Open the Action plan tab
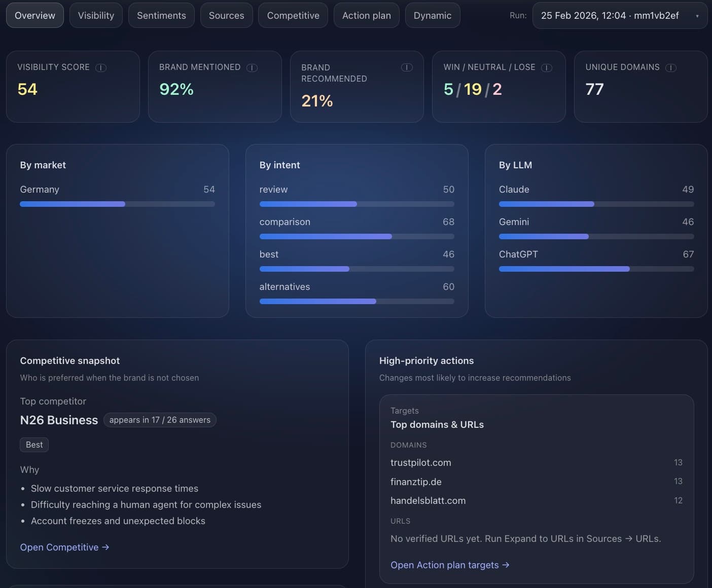The height and width of the screenshot is (588, 712). click(x=366, y=16)
